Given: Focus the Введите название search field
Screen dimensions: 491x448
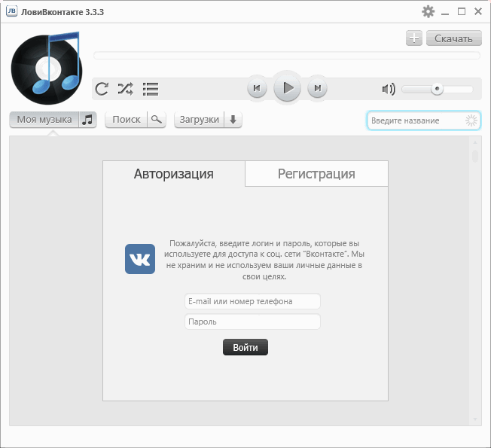Looking at the screenshot, I should coord(423,120).
